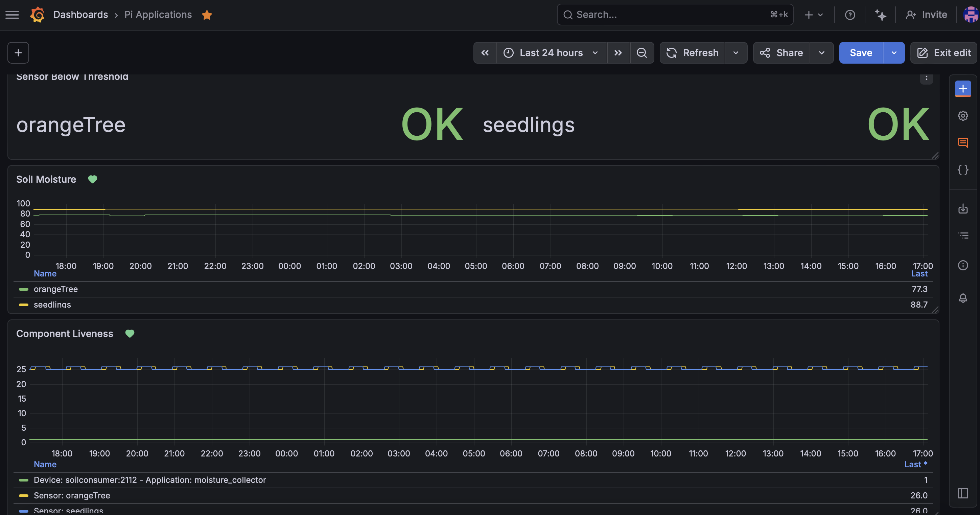Viewport: 980px width, 515px height.
Task: Click the Component Liveness panel title
Action: coord(65,334)
